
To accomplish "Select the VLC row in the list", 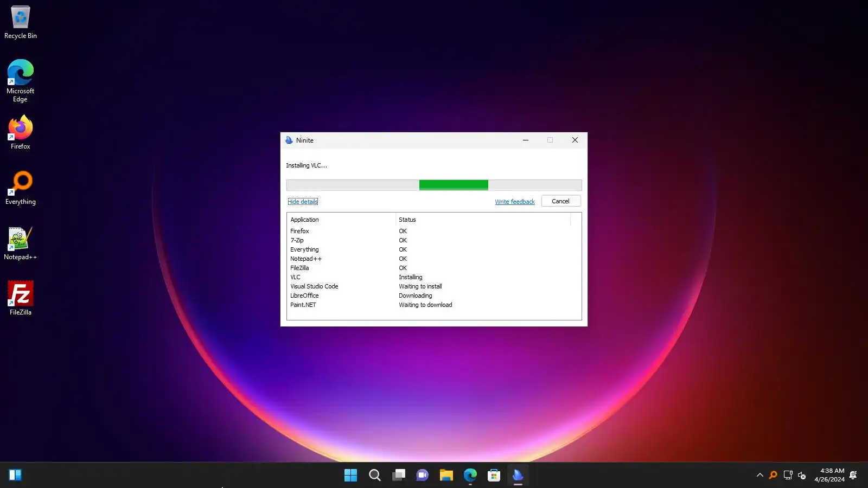I will pos(434,278).
